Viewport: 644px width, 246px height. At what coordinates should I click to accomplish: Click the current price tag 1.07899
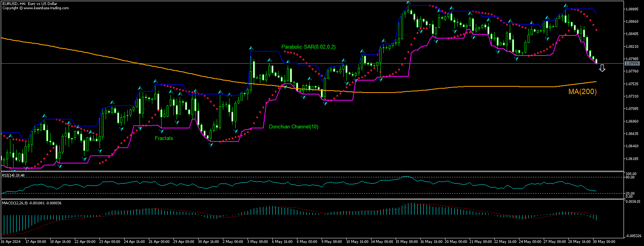(632, 63)
